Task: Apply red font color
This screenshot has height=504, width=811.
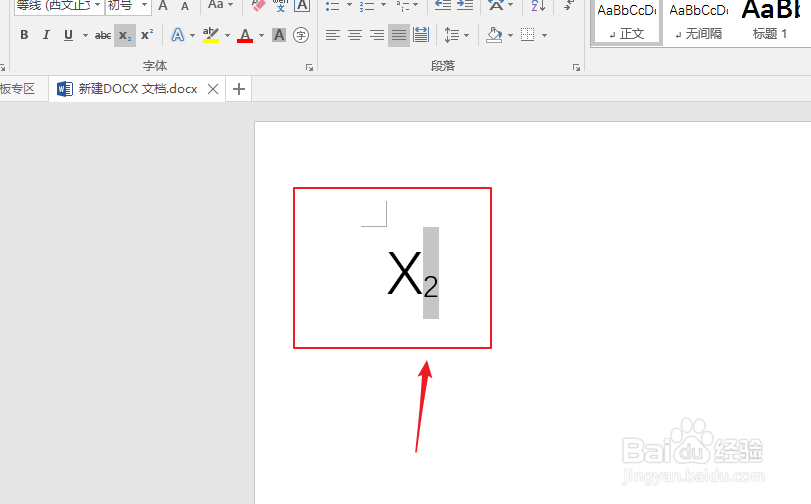Action: (245, 35)
